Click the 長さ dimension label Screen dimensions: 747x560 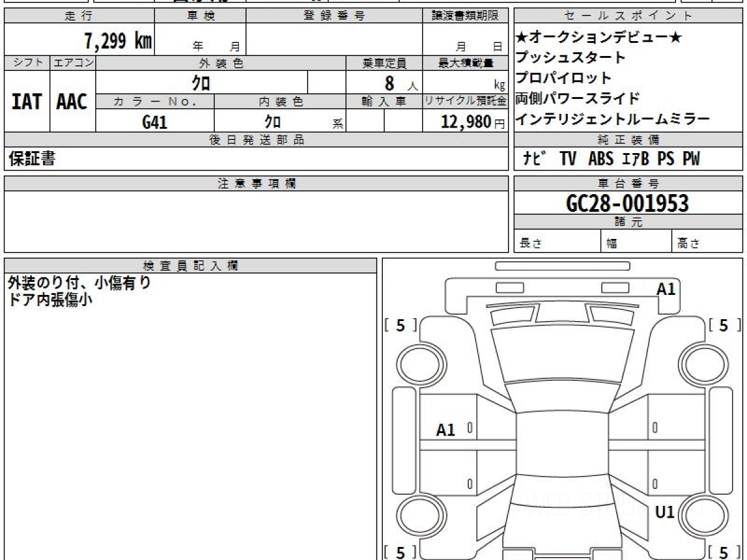coord(530,244)
